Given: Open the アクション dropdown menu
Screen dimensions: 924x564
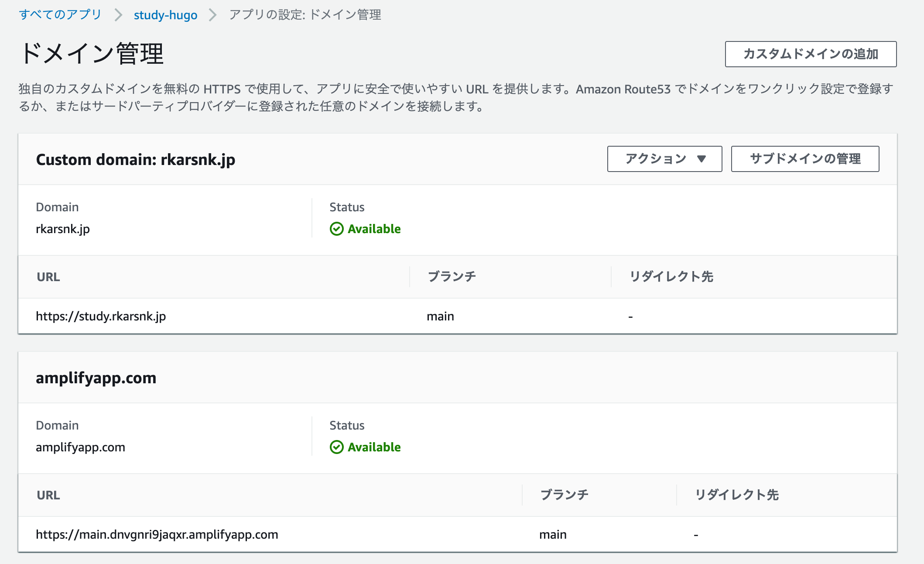Looking at the screenshot, I should coord(664,159).
